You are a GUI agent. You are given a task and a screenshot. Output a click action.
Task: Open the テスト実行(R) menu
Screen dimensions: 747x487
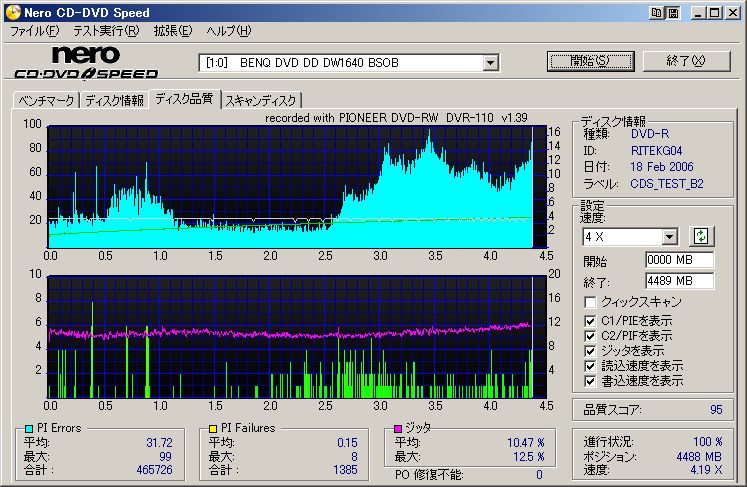[106, 31]
